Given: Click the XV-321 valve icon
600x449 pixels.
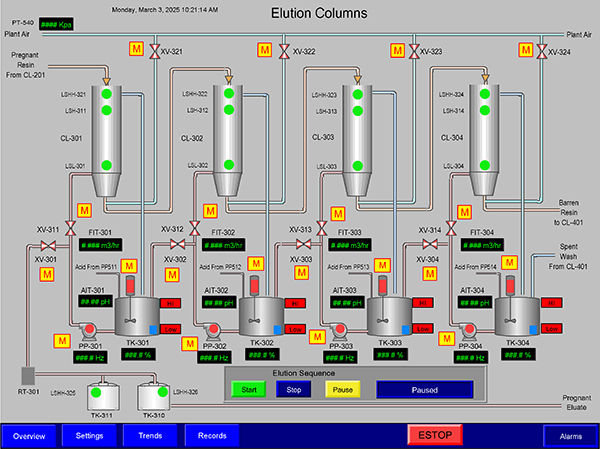Looking at the screenshot, I should tap(152, 52).
